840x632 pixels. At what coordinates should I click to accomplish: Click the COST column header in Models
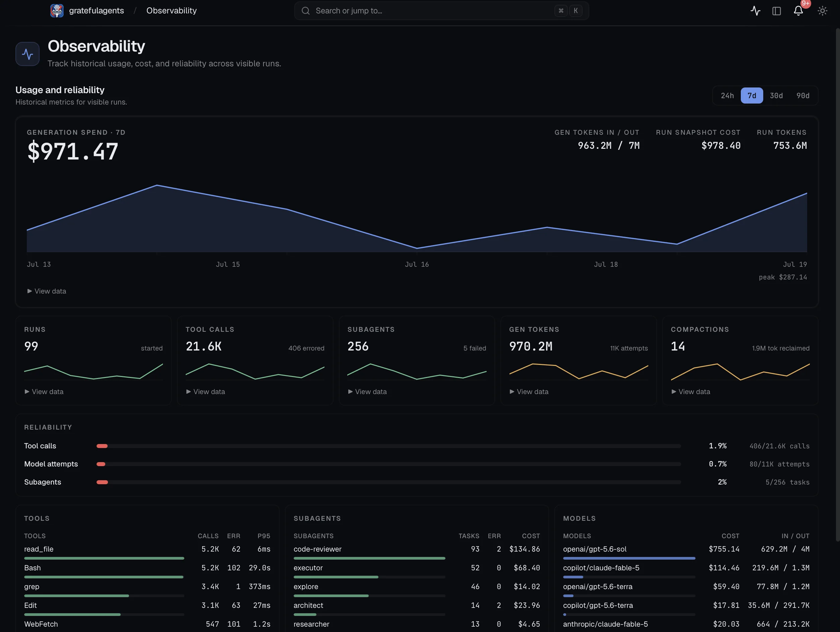[730, 536]
